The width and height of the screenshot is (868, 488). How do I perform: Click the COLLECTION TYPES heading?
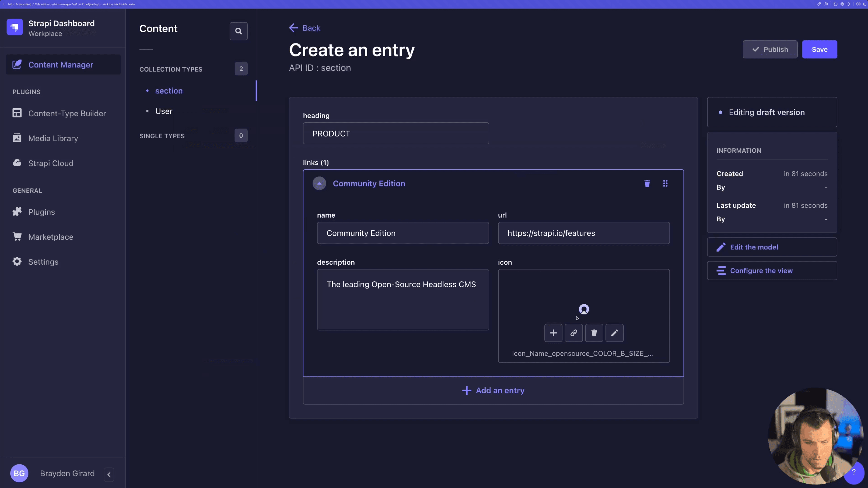pos(171,69)
